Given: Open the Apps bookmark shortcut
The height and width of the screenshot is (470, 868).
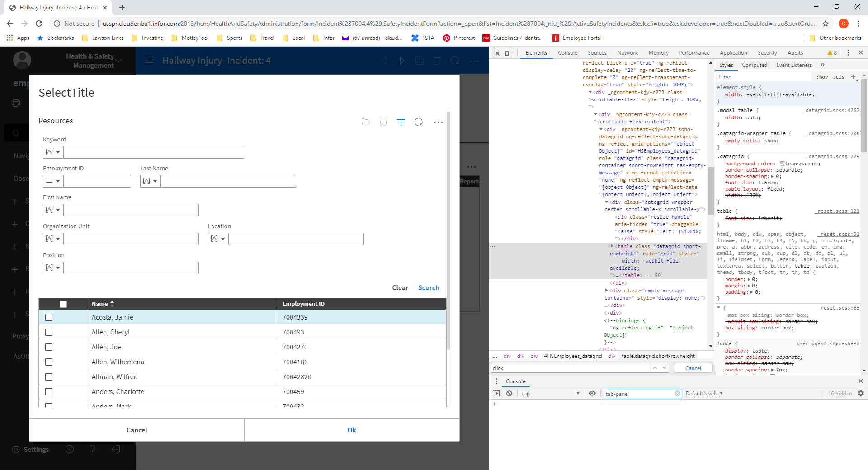Looking at the screenshot, I should coord(18,38).
